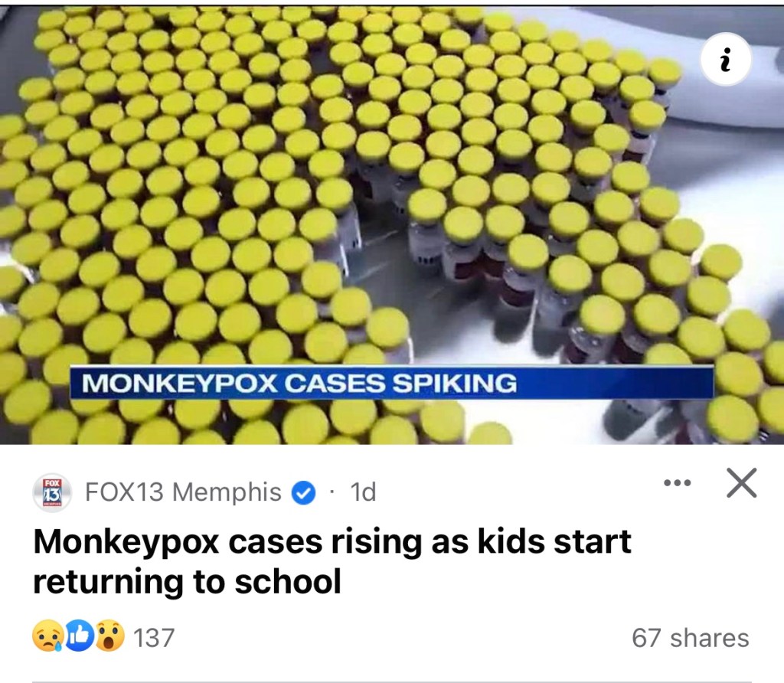Dismiss the post with the X icon
The width and height of the screenshot is (784, 683).
pyautogui.click(x=741, y=483)
